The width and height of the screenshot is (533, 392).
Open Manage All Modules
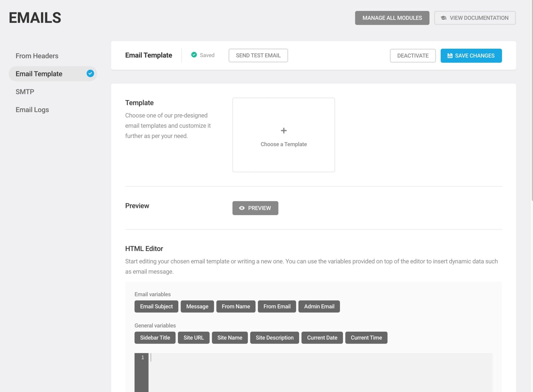(392, 18)
